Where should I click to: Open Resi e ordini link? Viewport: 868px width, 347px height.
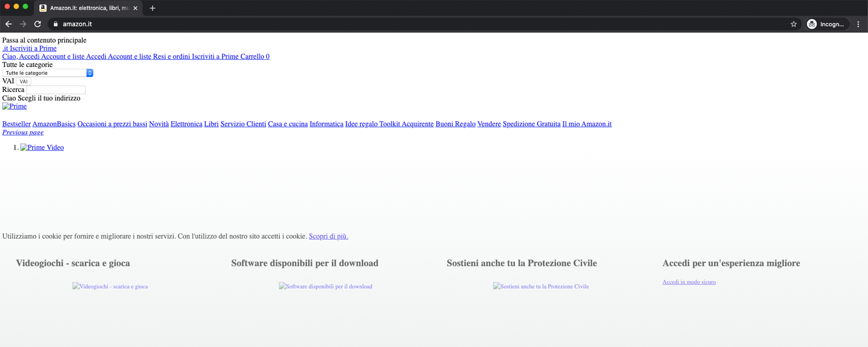pyautogui.click(x=172, y=56)
